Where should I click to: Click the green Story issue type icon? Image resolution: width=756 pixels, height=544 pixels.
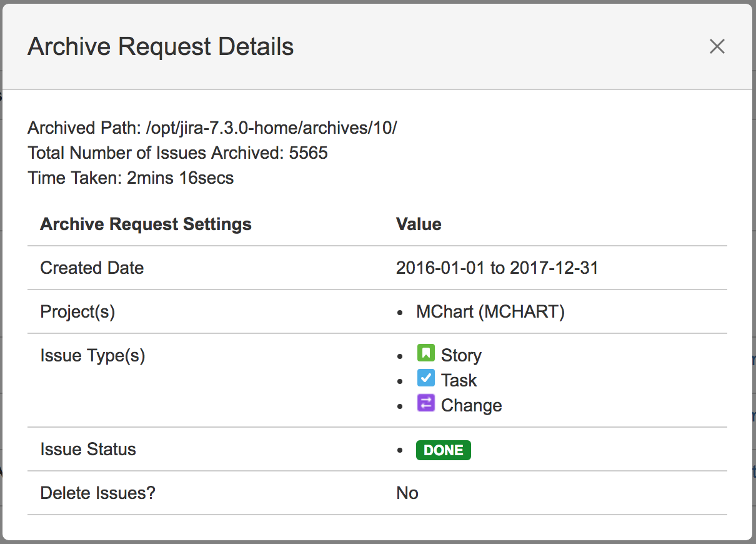click(425, 353)
